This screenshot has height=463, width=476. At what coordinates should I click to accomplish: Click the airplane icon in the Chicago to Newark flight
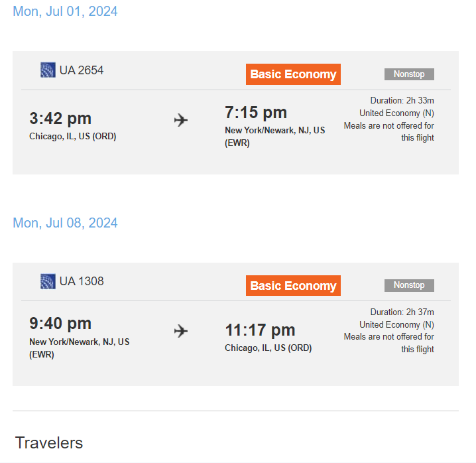point(181,120)
